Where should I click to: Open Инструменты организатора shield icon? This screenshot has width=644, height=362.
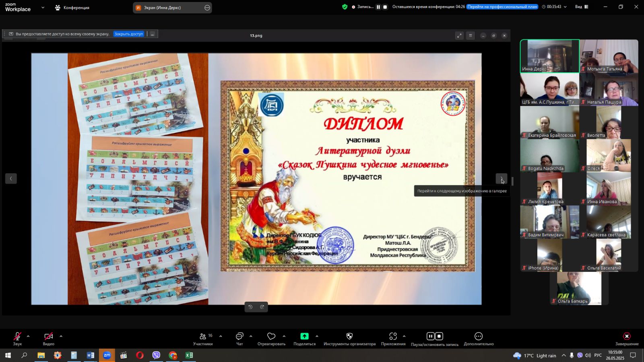click(x=349, y=336)
